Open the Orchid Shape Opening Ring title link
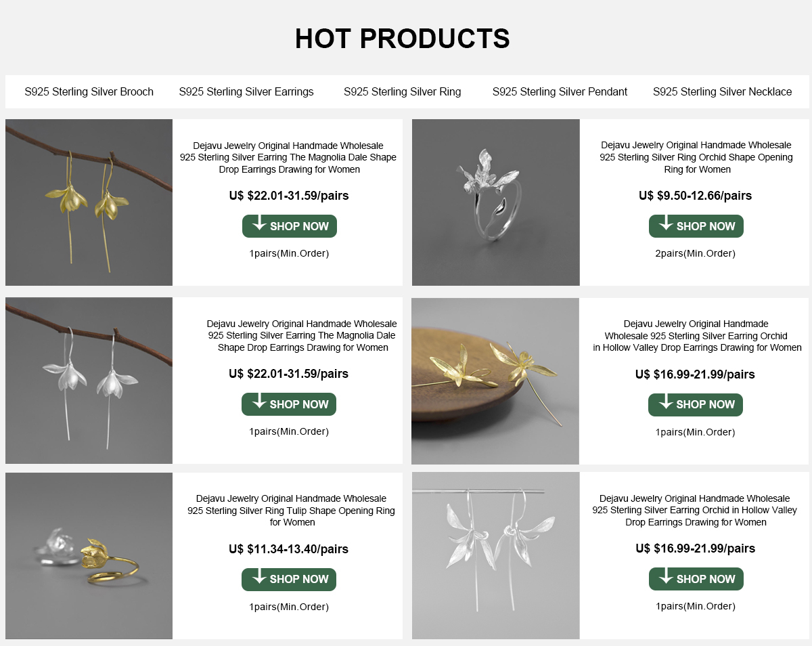The width and height of the screenshot is (812, 646). tap(696, 157)
